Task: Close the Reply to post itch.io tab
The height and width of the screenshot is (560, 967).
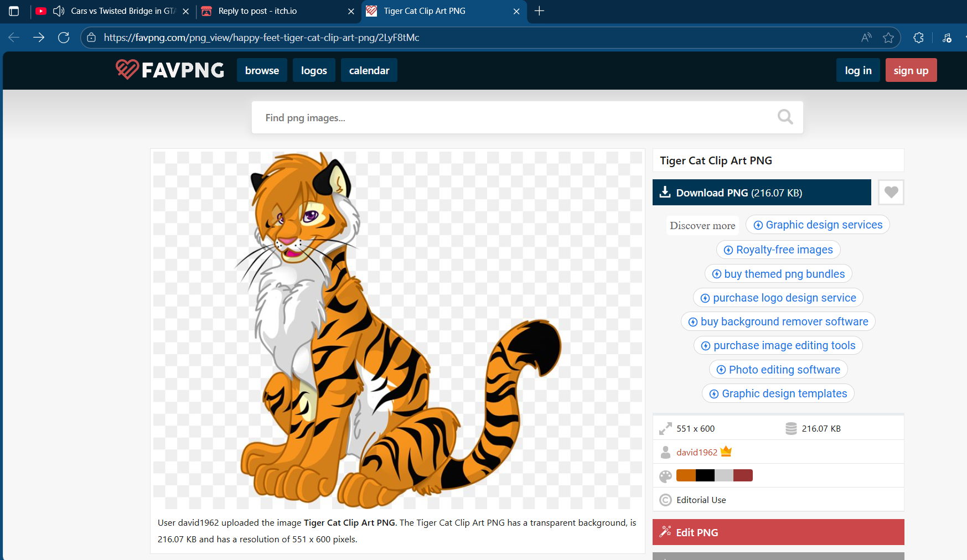Action: tap(351, 11)
